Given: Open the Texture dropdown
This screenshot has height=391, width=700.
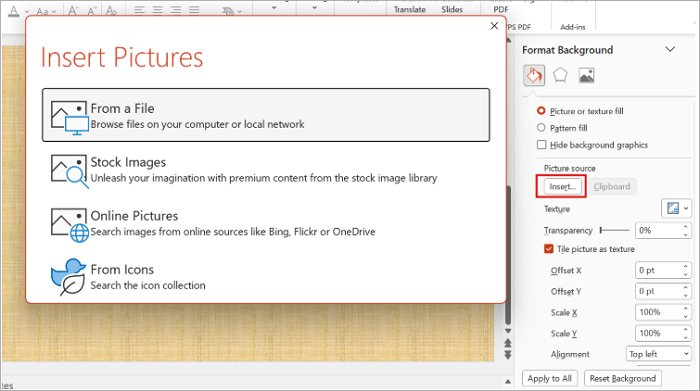Looking at the screenshot, I should tap(676, 208).
